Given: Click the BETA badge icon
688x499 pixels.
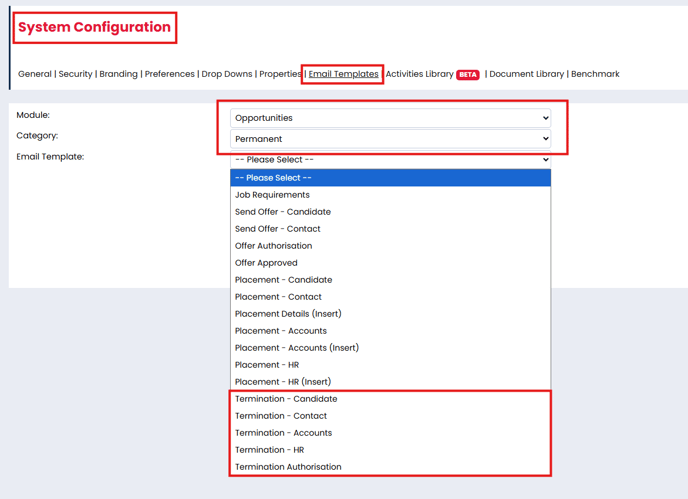Looking at the screenshot, I should pos(468,75).
